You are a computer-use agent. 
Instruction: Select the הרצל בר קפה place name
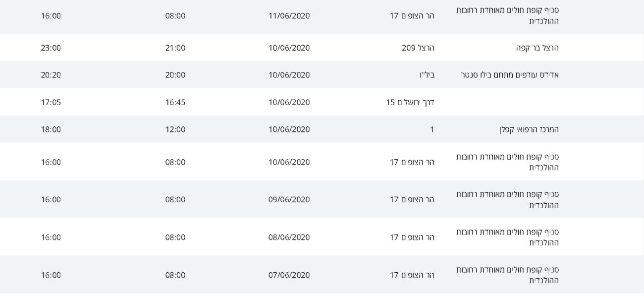tap(537, 48)
